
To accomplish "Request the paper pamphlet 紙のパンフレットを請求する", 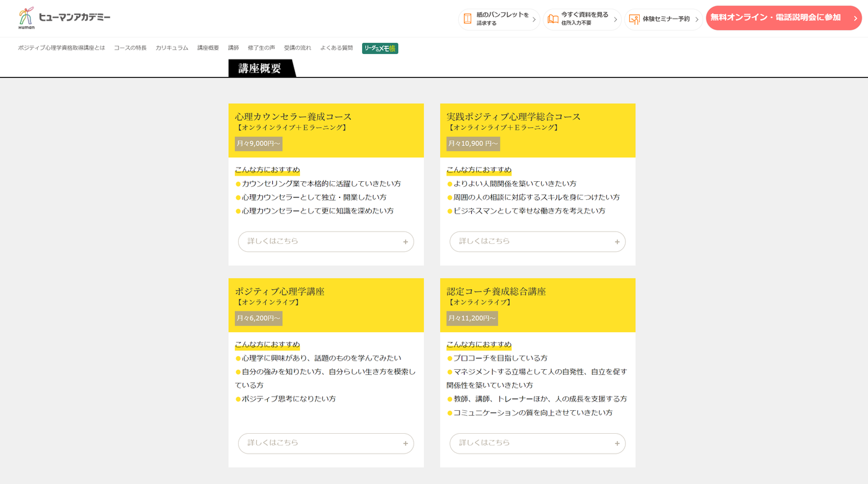I will pos(499,19).
